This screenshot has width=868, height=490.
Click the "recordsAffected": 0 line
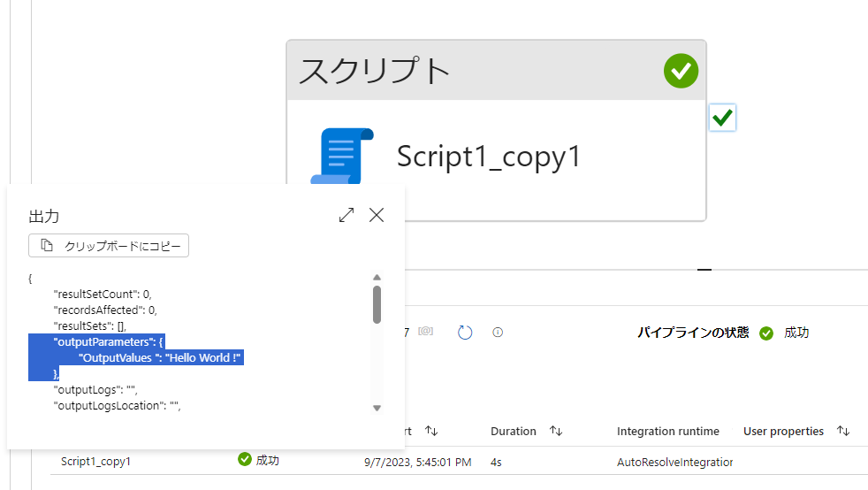point(105,310)
